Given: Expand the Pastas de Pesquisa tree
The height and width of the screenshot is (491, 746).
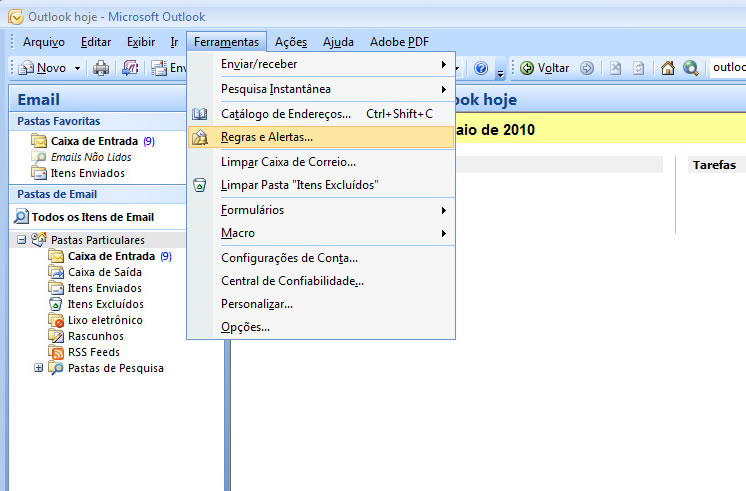Looking at the screenshot, I should [x=39, y=368].
